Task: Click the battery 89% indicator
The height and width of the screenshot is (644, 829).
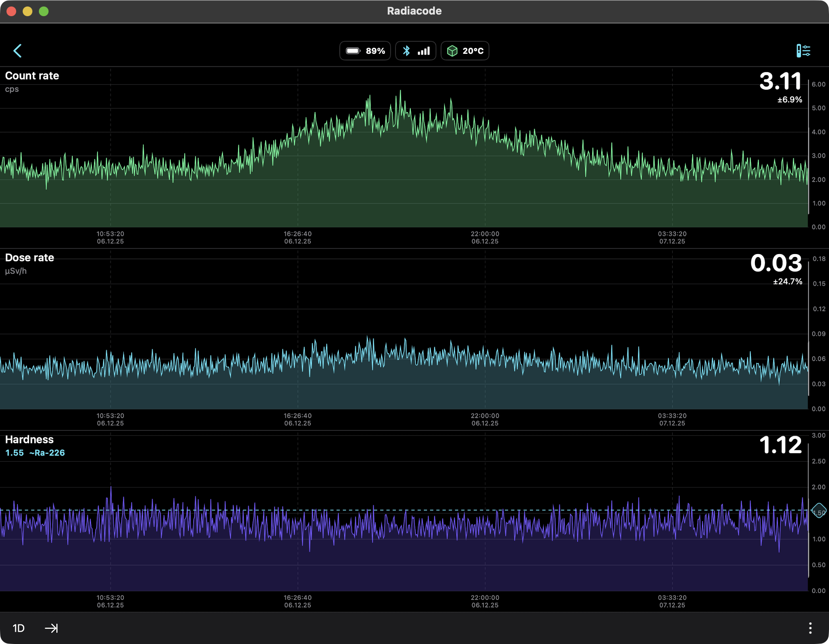Action: tap(365, 51)
